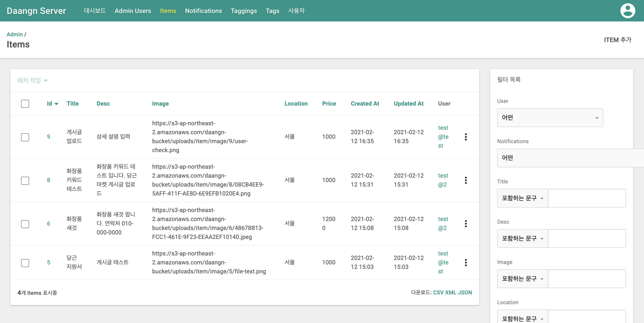The width and height of the screenshot is (644, 323).
Task: Check the select-all header checkbox
Action: 25,104
